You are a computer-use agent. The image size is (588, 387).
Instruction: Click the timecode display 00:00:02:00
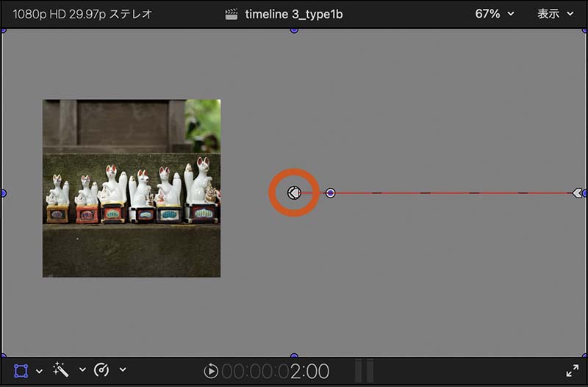(x=275, y=372)
